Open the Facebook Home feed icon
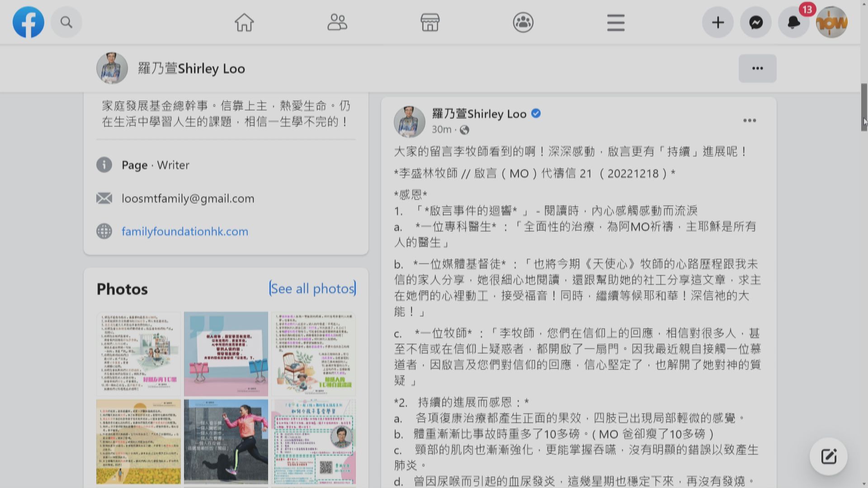The height and width of the screenshot is (488, 868). click(x=244, y=22)
